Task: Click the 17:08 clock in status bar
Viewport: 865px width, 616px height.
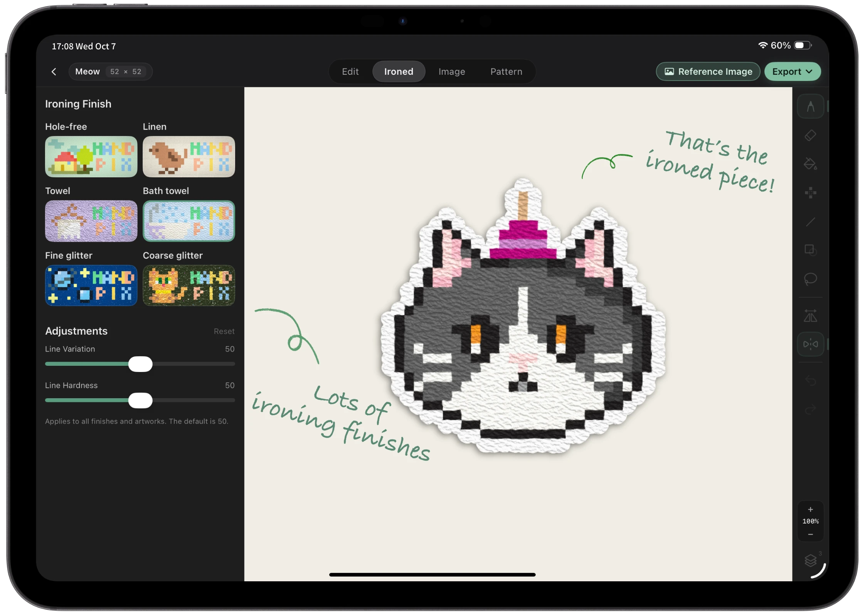Action: click(x=62, y=46)
